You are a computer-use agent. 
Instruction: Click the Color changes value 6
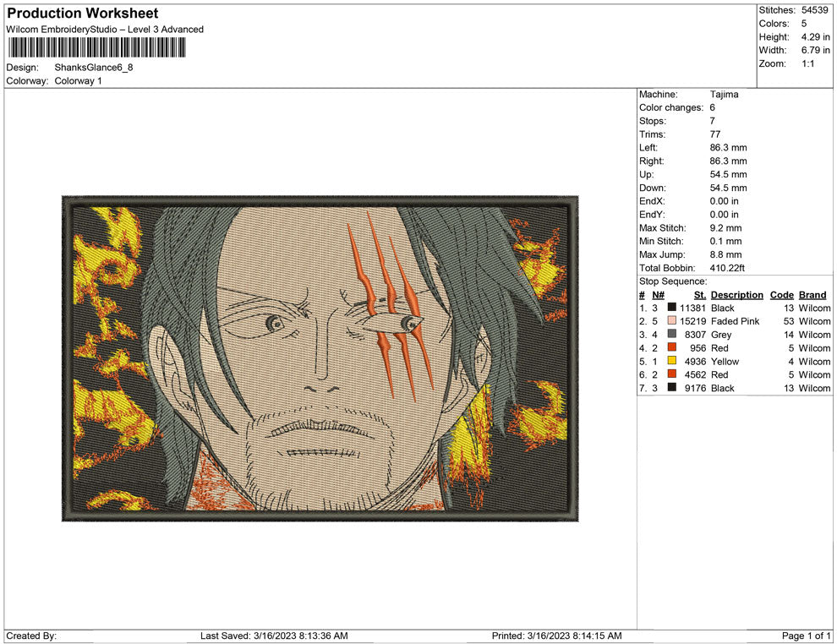pyautogui.click(x=712, y=108)
